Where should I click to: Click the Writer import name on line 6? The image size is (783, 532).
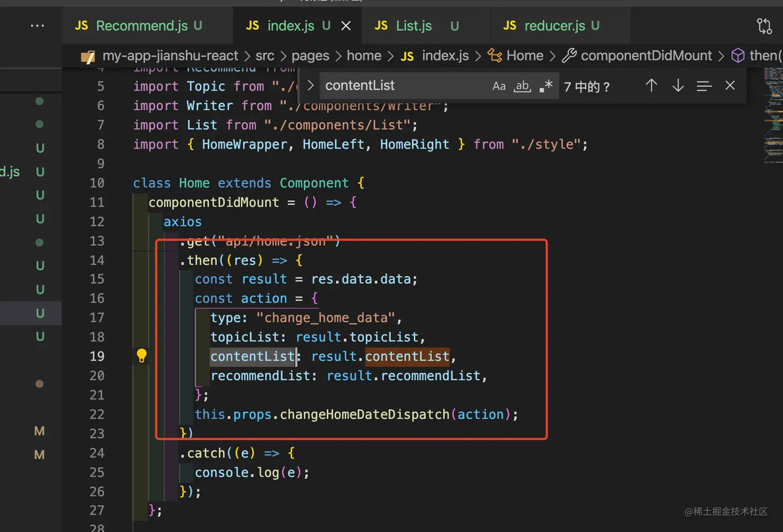(x=210, y=106)
